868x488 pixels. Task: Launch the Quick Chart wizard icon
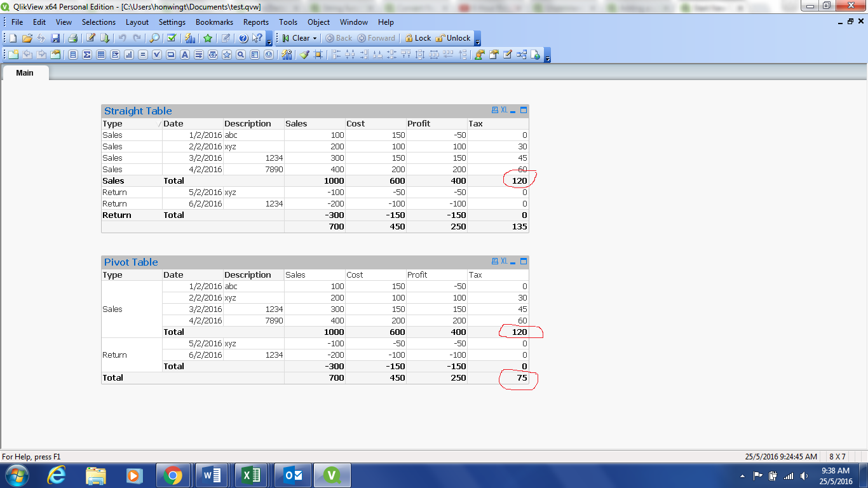(x=190, y=38)
